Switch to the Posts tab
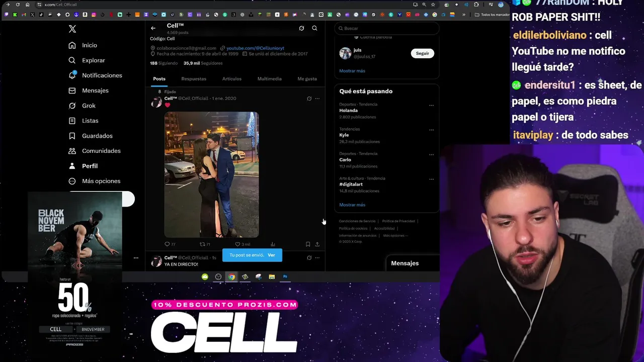Viewport: 644px width, 362px height. pos(159,79)
